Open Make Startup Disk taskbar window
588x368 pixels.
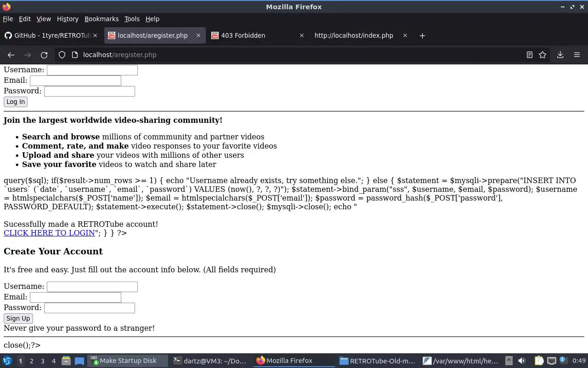coord(127,361)
